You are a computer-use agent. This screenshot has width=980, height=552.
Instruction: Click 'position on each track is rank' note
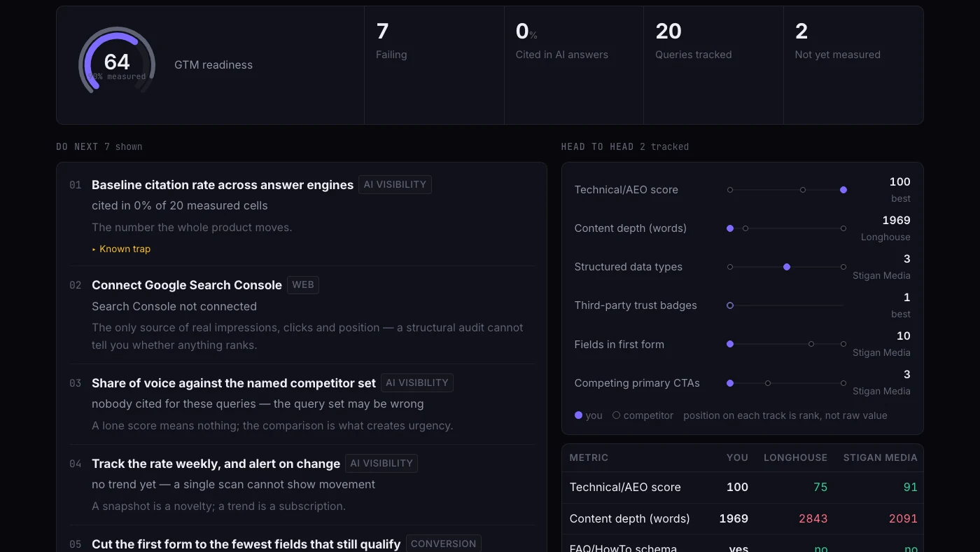click(785, 415)
